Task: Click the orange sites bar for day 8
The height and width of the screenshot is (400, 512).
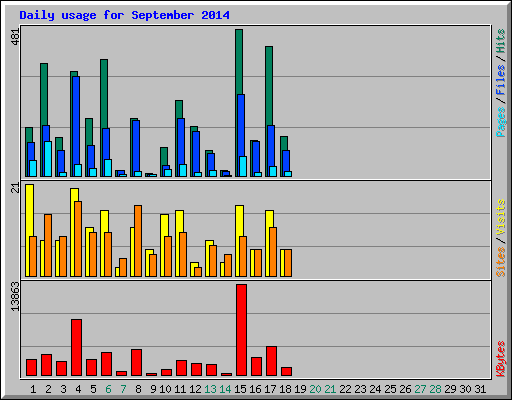Action: (x=138, y=241)
